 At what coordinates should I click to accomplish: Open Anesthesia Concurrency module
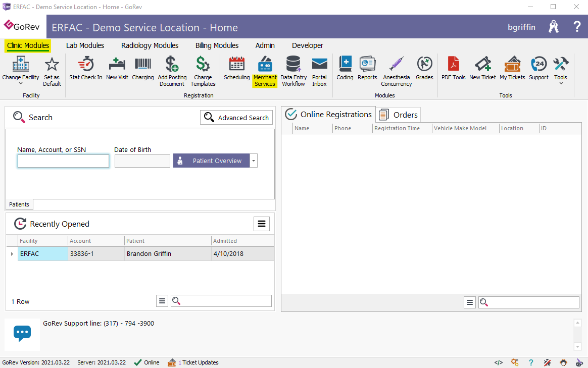click(397, 71)
